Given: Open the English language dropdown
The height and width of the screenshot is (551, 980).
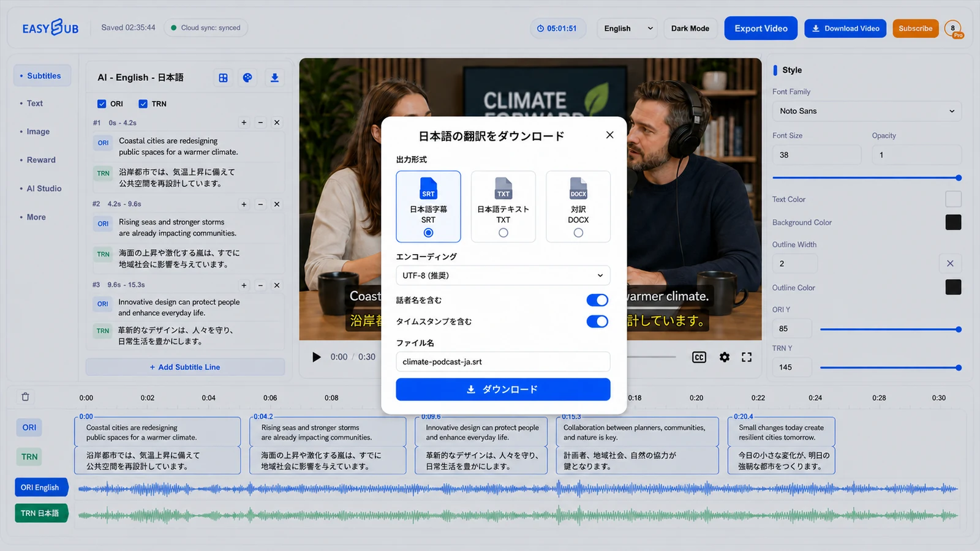Looking at the screenshot, I should pyautogui.click(x=627, y=28).
